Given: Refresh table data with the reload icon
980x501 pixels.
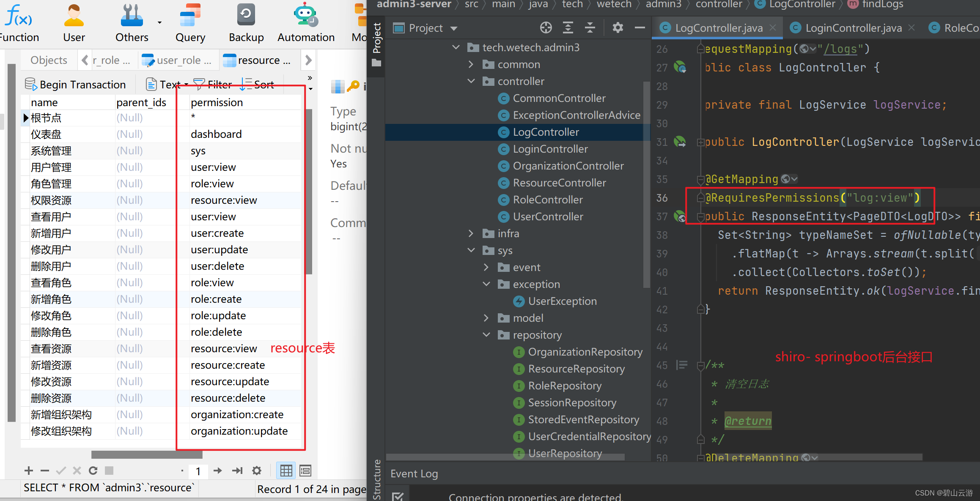Looking at the screenshot, I should click(x=93, y=471).
